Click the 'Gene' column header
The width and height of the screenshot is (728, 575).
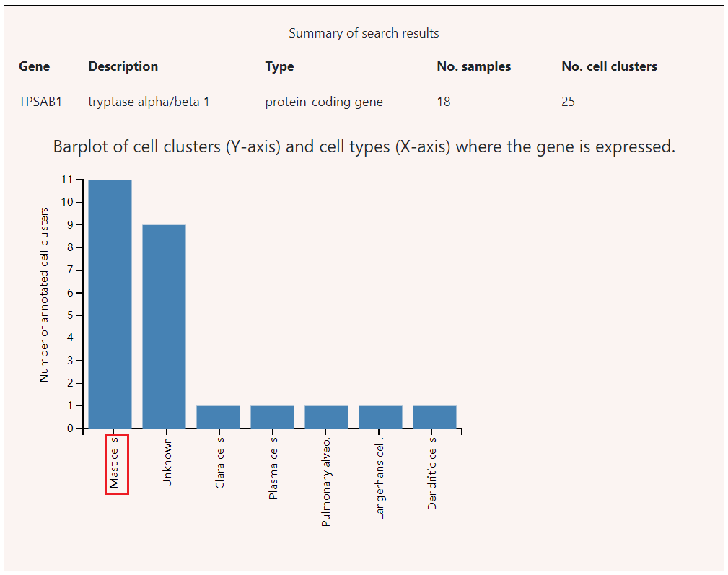35,66
